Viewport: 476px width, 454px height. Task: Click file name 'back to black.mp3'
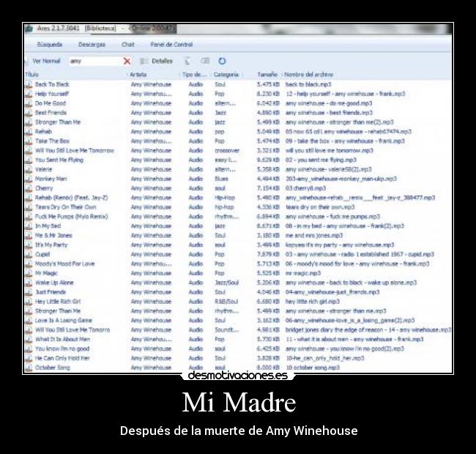click(308, 85)
